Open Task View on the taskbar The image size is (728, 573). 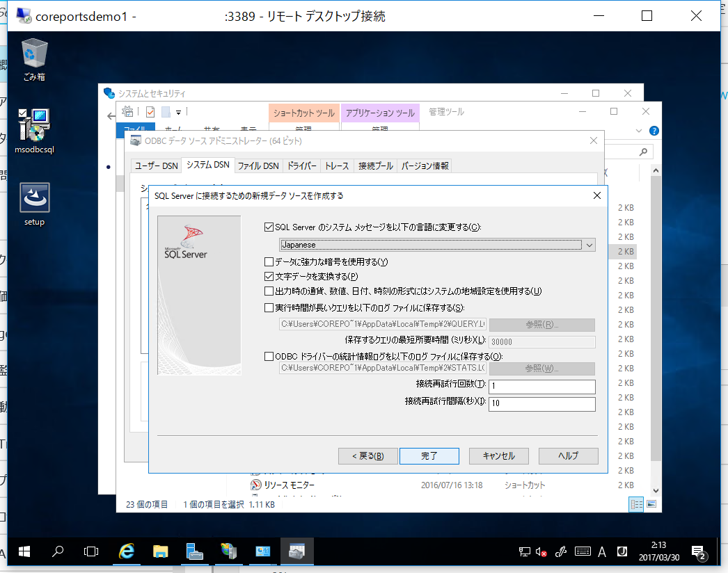[91, 551]
